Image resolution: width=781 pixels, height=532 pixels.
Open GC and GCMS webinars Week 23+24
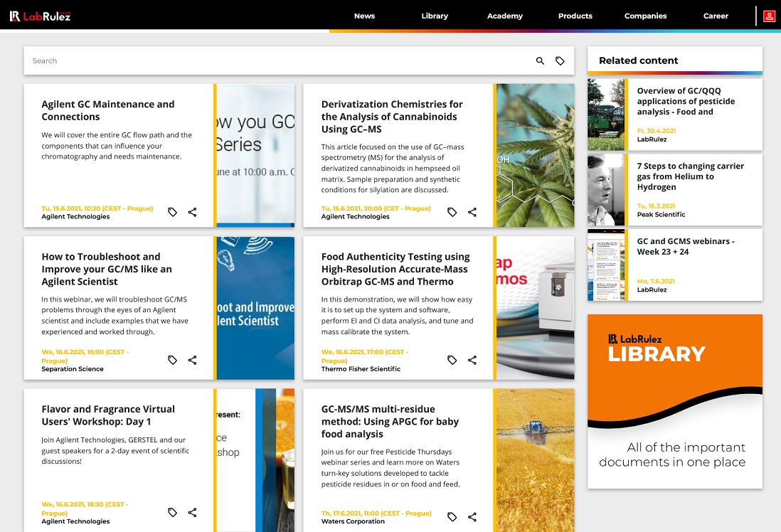(686, 246)
